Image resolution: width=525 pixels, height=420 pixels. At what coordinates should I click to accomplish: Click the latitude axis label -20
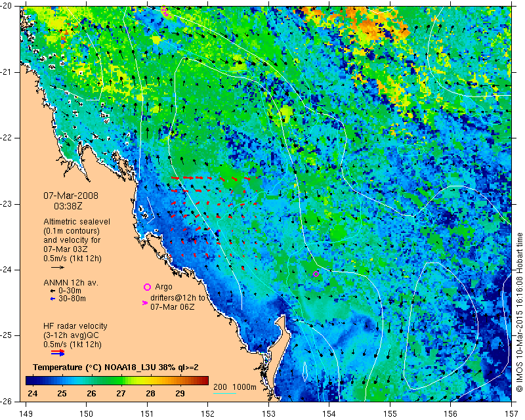(6, 6)
